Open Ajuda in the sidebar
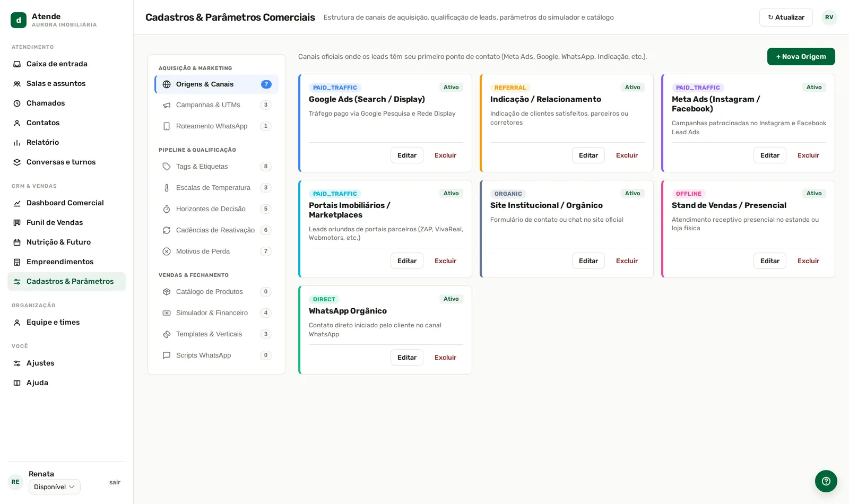This screenshot has width=849, height=504. coord(66,383)
